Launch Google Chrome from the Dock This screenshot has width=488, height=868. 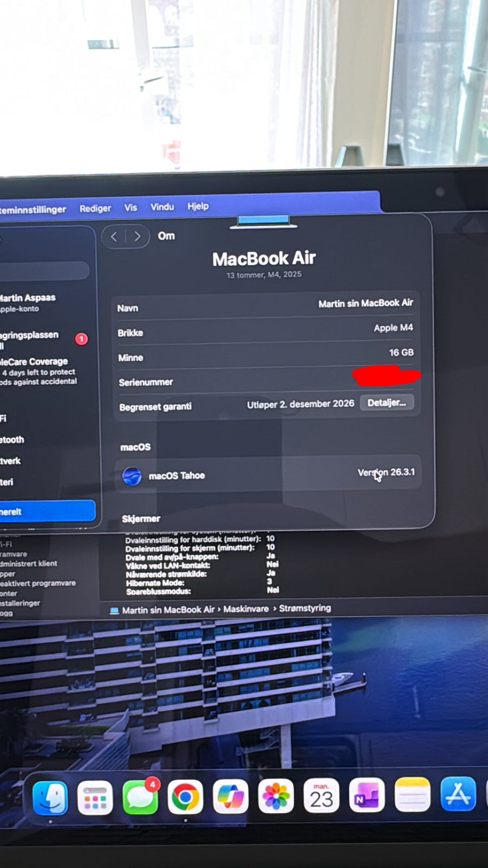coord(185,797)
